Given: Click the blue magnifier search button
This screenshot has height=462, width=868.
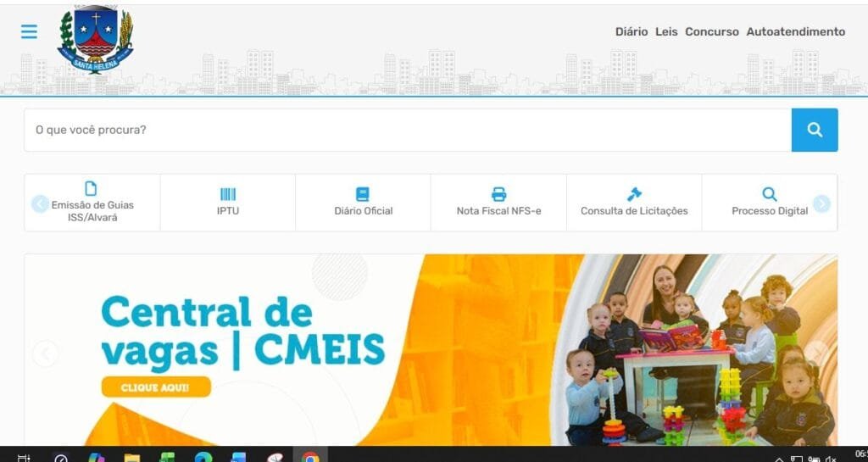Looking at the screenshot, I should tap(814, 130).
